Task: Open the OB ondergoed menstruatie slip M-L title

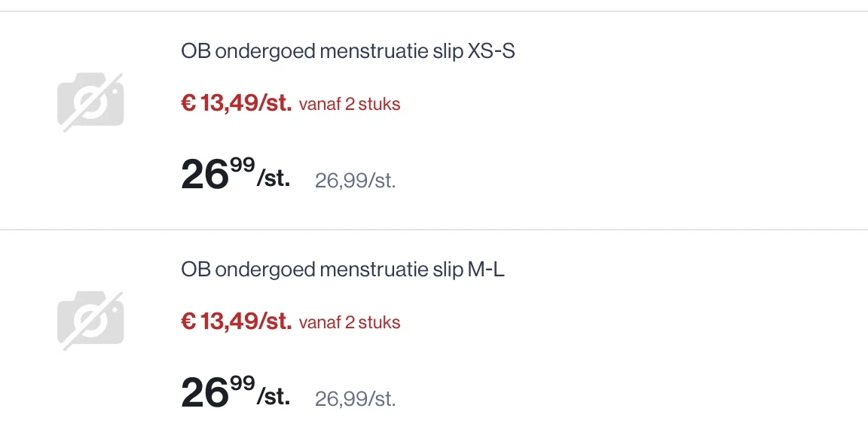Action: pos(343,270)
